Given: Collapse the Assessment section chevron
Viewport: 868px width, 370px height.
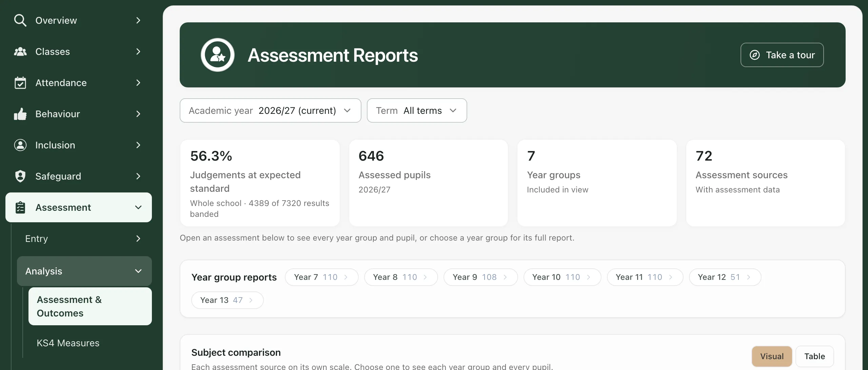Looking at the screenshot, I should pos(138,207).
